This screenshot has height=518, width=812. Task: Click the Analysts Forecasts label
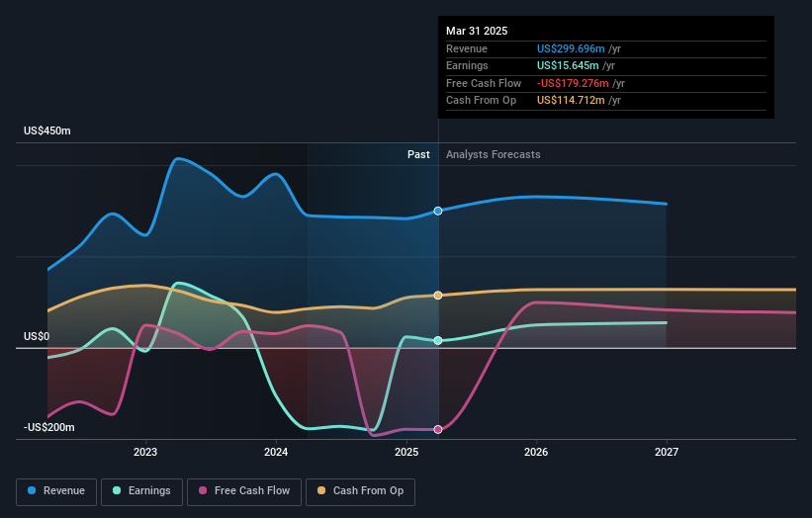click(x=493, y=155)
